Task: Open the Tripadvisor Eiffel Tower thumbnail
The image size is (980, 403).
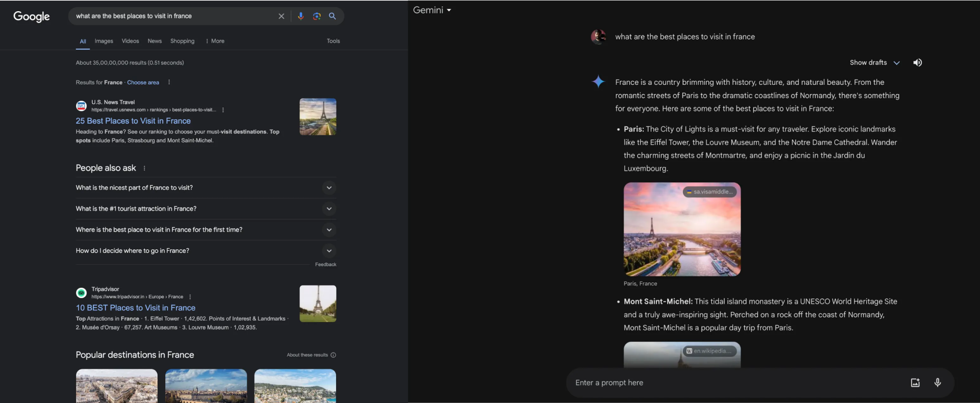Action: (x=318, y=303)
